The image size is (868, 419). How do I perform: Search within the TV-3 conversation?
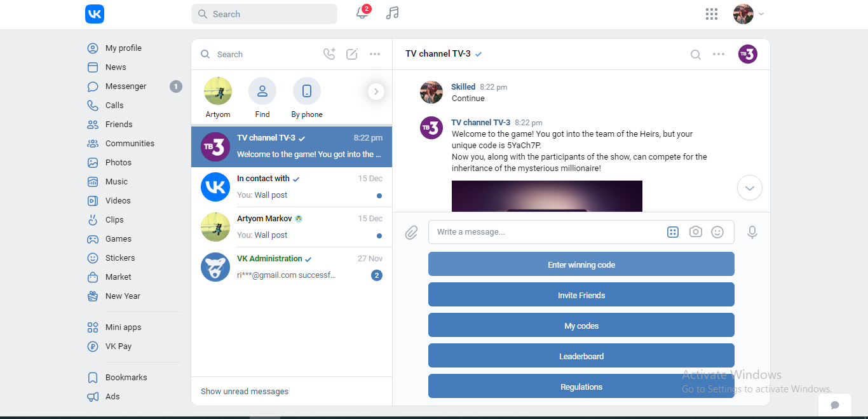click(x=696, y=55)
